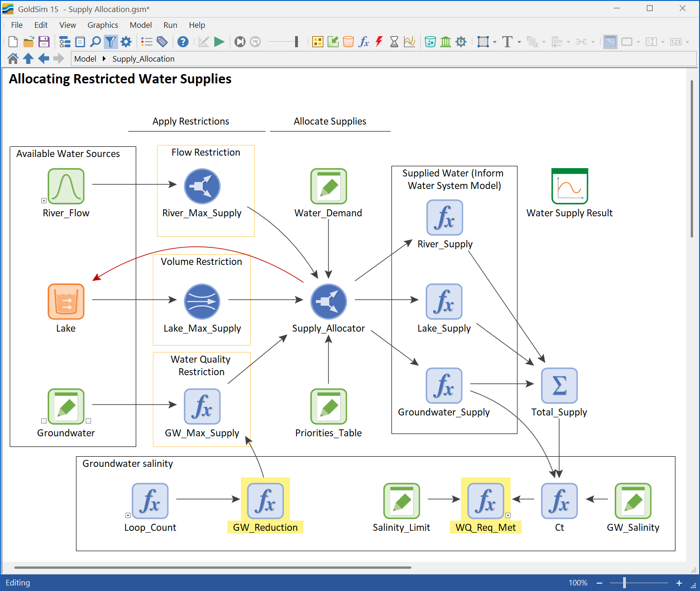Insert a result chart element from toolbar
The height and width of the screenshot is (591, 700).
pyautogui.click(x=410, y=42)
